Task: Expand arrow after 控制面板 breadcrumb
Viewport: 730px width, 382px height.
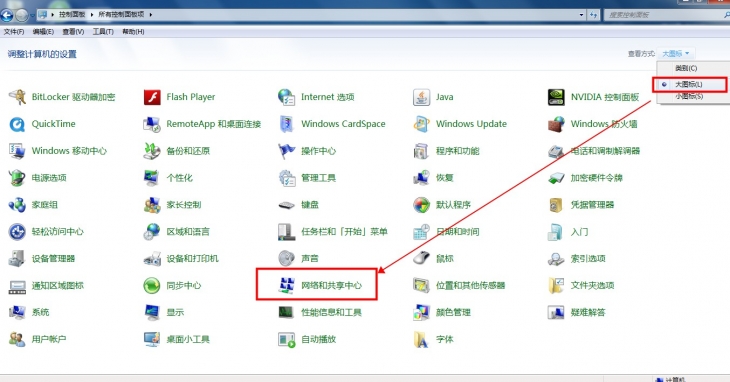Action: [x=92, y=15]
